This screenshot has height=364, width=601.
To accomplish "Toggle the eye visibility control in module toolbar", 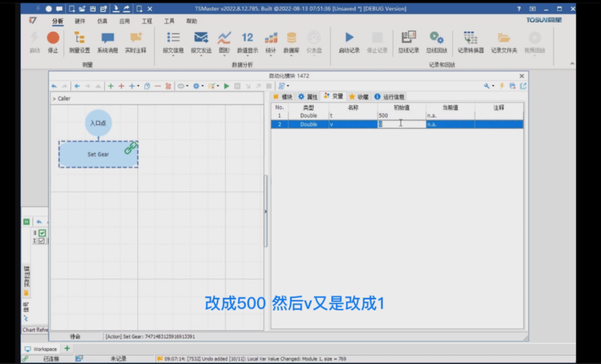I will pos(181,86).
